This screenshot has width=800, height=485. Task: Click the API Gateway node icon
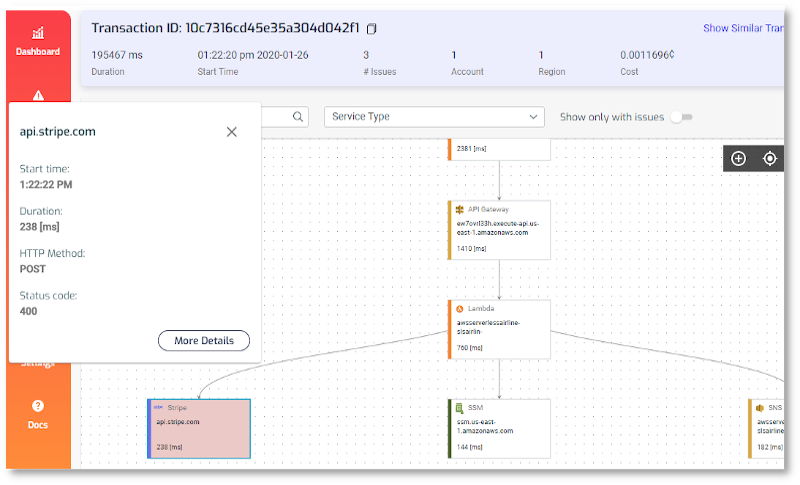pos(459,210)
